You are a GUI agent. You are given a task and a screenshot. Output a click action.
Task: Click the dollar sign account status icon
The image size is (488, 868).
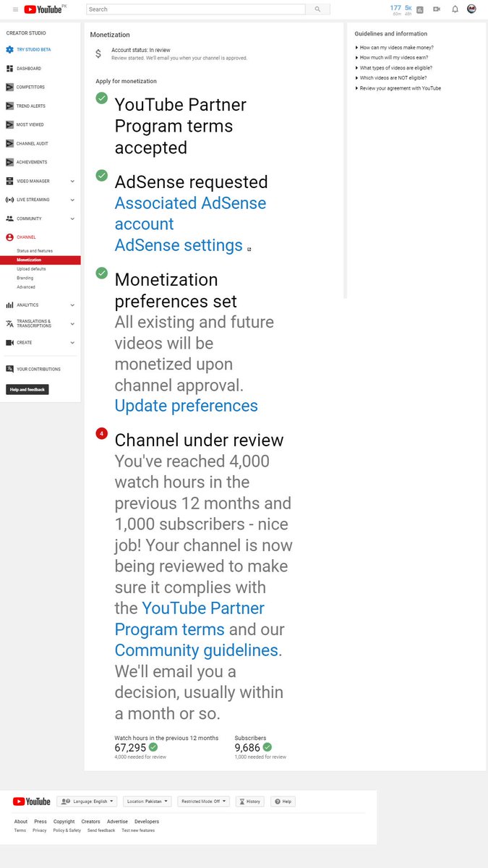pyautogui.click(x=98, y=54)
